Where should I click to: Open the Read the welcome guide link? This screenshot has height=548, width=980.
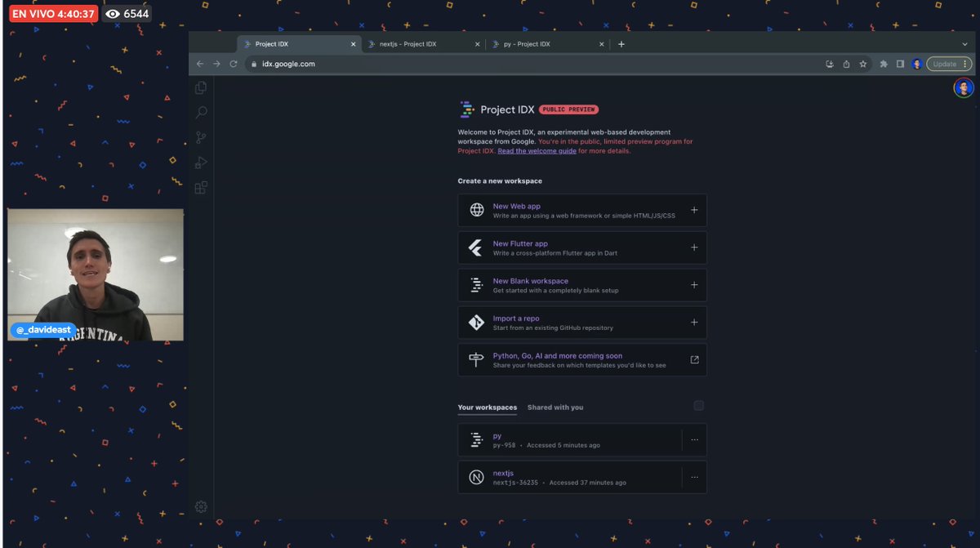[537, 151]
